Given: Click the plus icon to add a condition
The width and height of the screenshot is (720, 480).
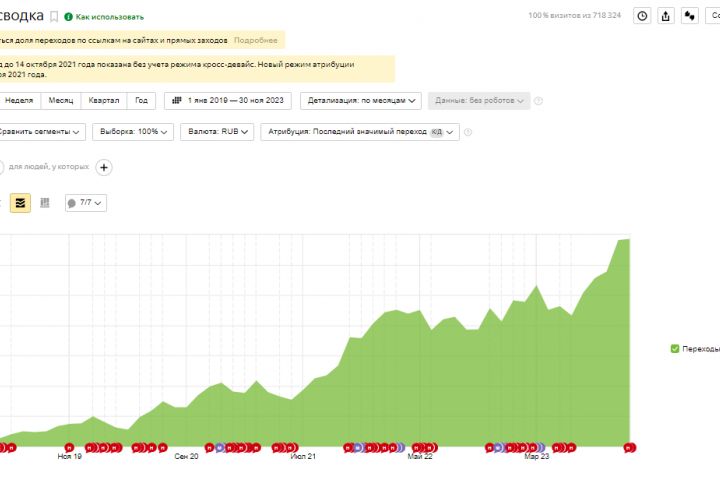Looking at the screenshot, I should pyautogui.click(x=104, y=166).
